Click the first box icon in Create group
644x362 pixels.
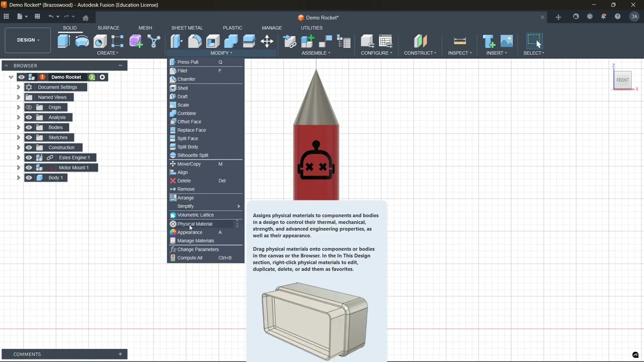click(63, 41)
